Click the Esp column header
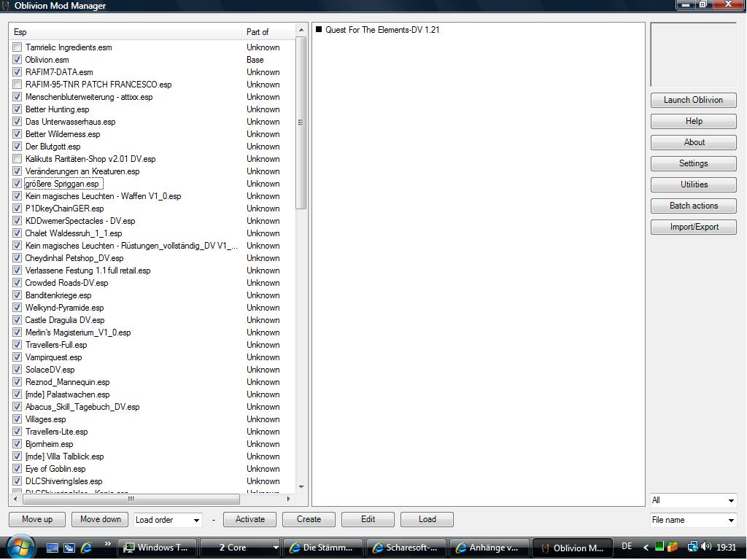Image resolution: width=747 pixels, height=560 pixels. [x=124, y=32]
